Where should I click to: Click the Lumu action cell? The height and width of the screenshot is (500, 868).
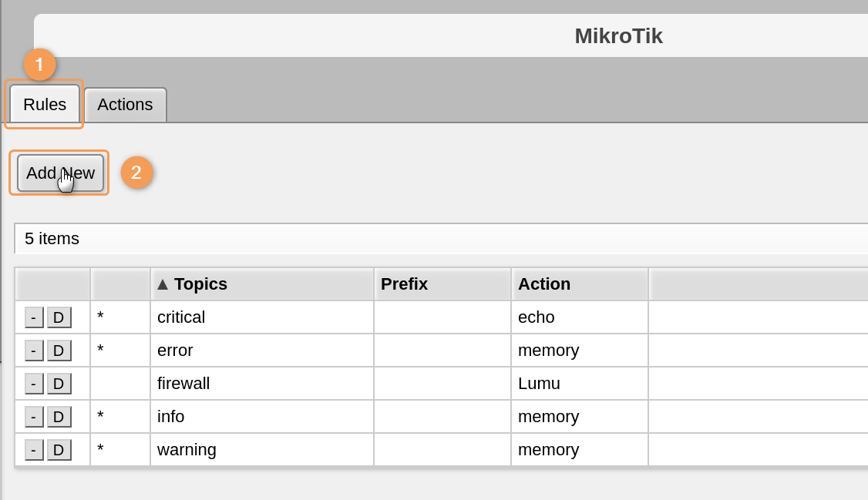coord(539,384)
